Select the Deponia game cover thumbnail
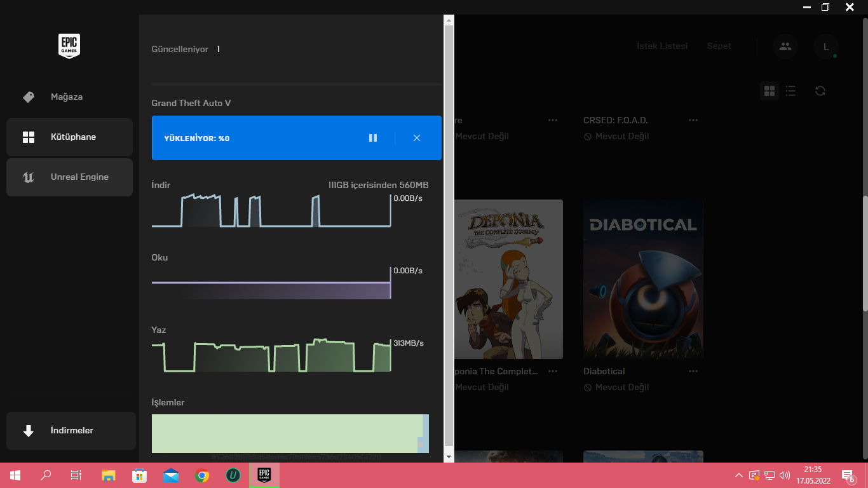 point(509,279)
